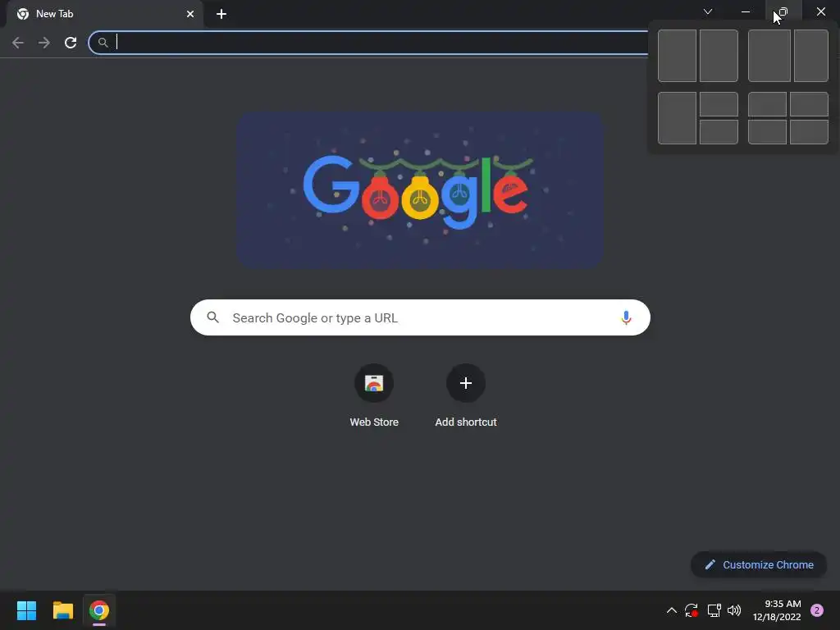
Task: Snap to bottom-right quadrant of four-zone layout
Action: tap(809, 132)
